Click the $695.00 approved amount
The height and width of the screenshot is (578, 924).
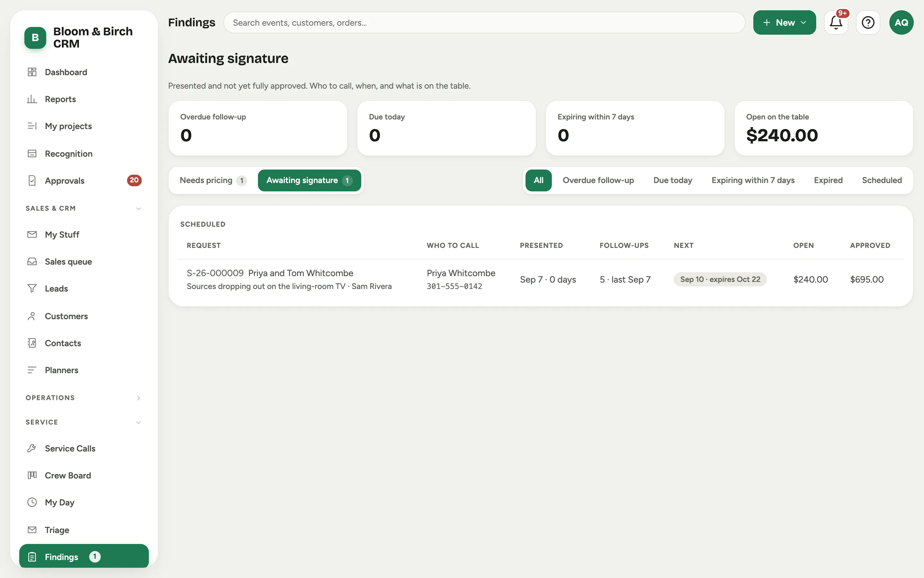click(x=866, y=279)
